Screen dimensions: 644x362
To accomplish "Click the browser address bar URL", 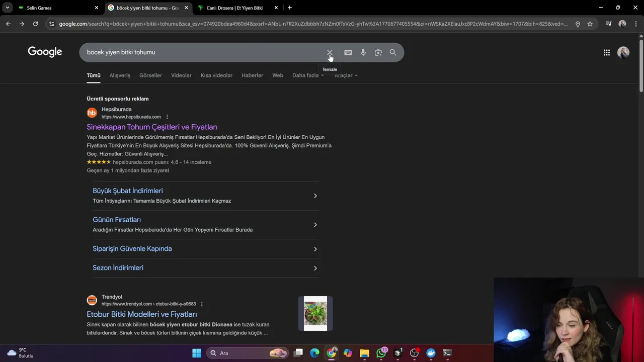I will coord(313,24).
